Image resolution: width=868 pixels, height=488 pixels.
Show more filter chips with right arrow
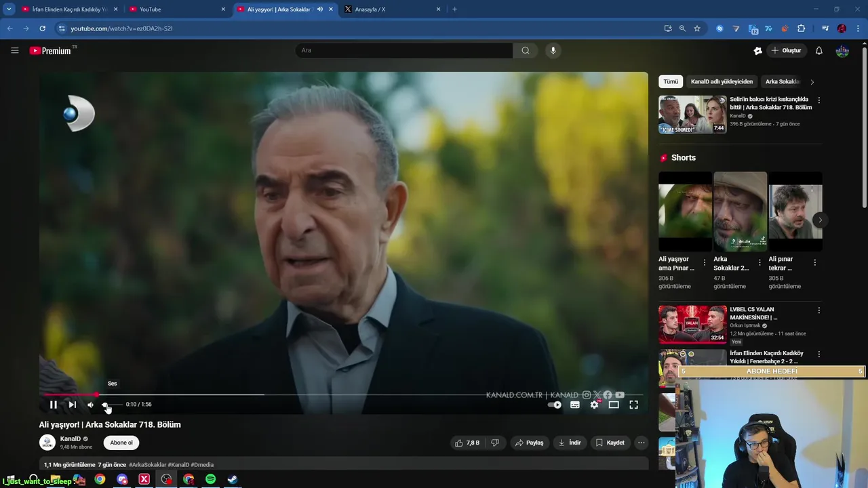(x=812, y=82)
